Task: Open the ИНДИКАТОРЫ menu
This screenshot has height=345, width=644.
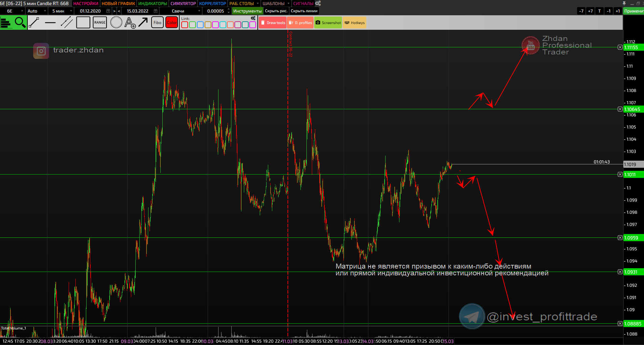Action: (153, 3)
